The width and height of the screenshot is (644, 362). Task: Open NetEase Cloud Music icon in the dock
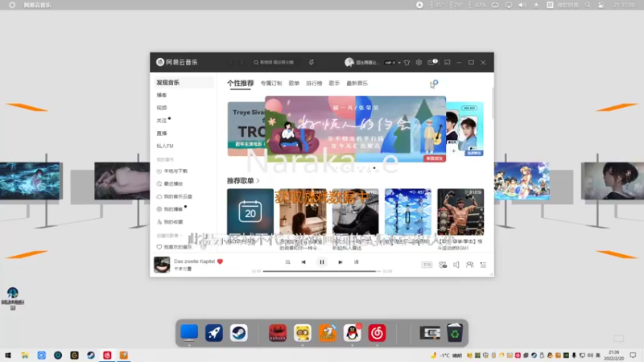[x=377, y=333]
